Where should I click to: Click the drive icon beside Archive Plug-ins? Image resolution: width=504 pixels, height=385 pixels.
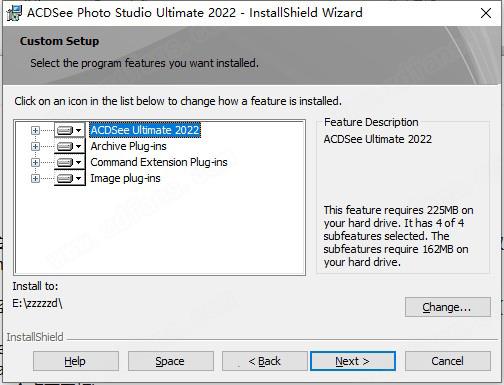click(x=65, y=146)
